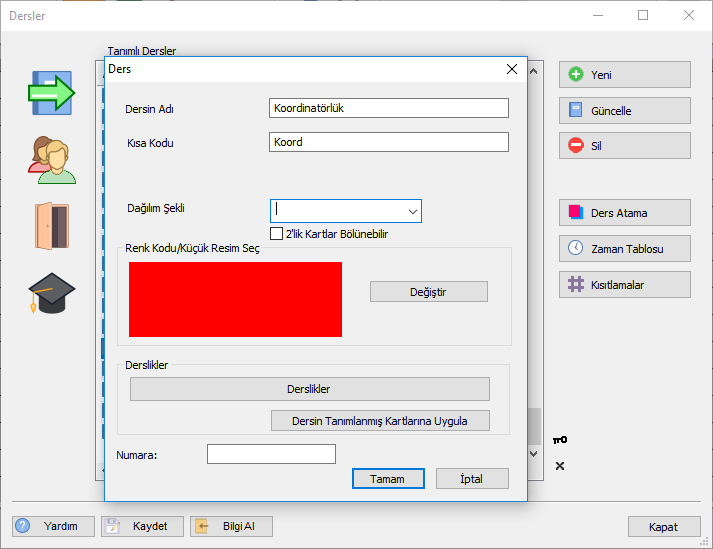Click the Yeni button with green plus
713x549 pixels.
point(624,75)
